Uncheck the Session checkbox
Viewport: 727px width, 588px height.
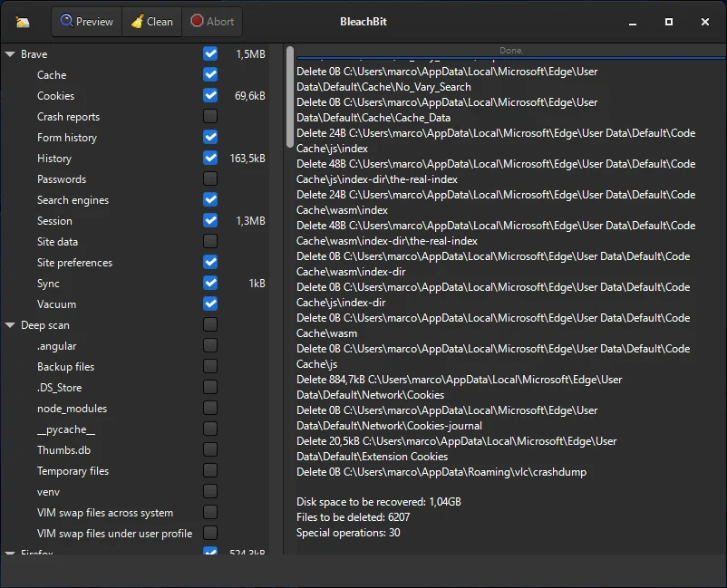pyautogui.click(x=210, y=220)
